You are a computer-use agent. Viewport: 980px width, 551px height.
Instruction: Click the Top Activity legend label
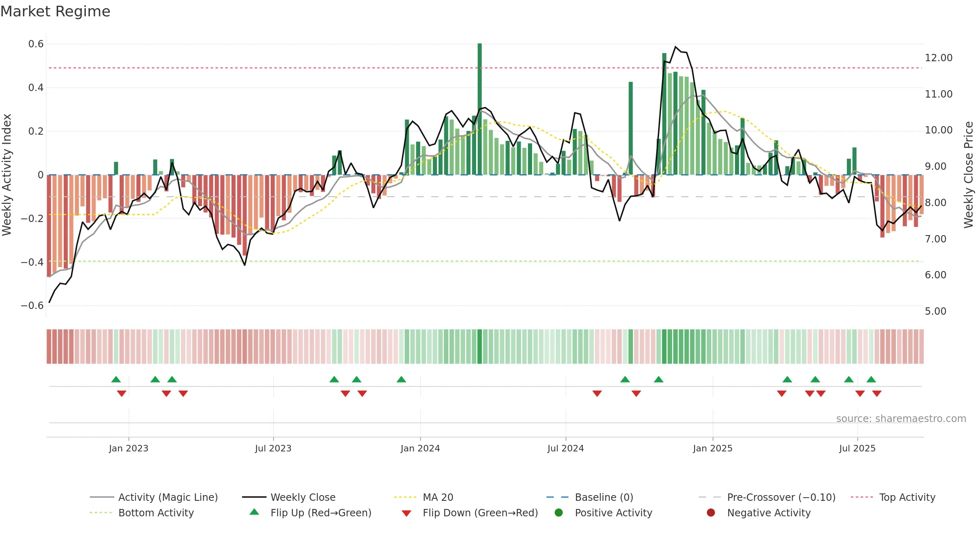907,497
